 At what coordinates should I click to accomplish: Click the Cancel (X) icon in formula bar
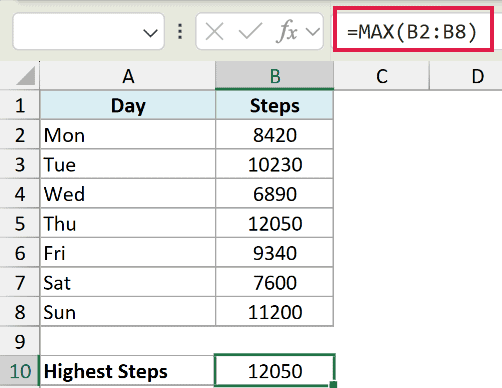pos(214,32)
